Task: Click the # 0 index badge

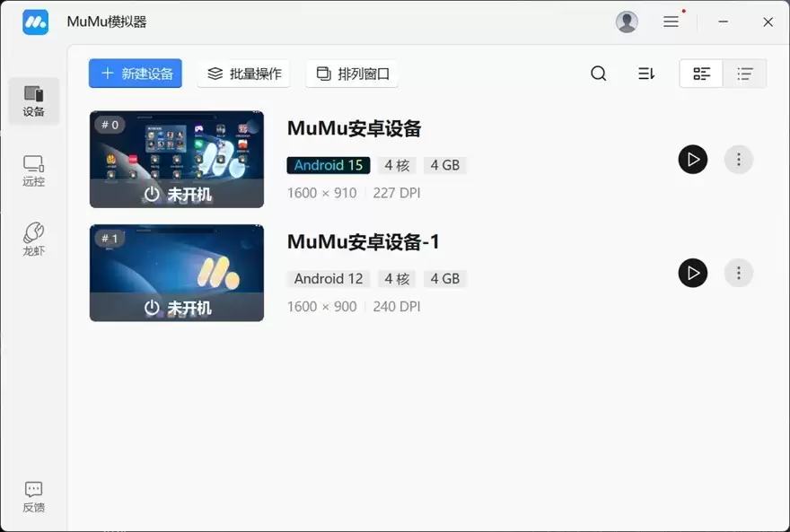Action: (x=110, y=125)
